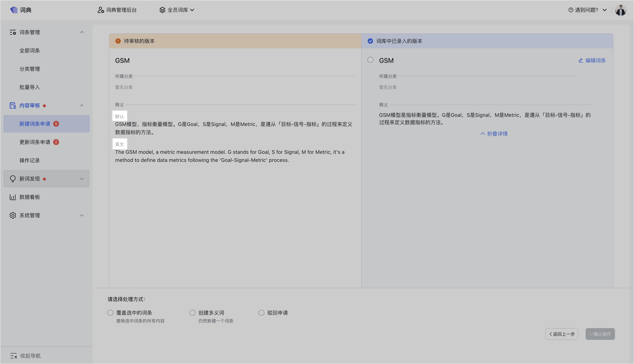The width and height of the screenshot is (634, 364).
Task: Click the red badge 2 on 更新词条申请
Action: [x=56, y=142]
